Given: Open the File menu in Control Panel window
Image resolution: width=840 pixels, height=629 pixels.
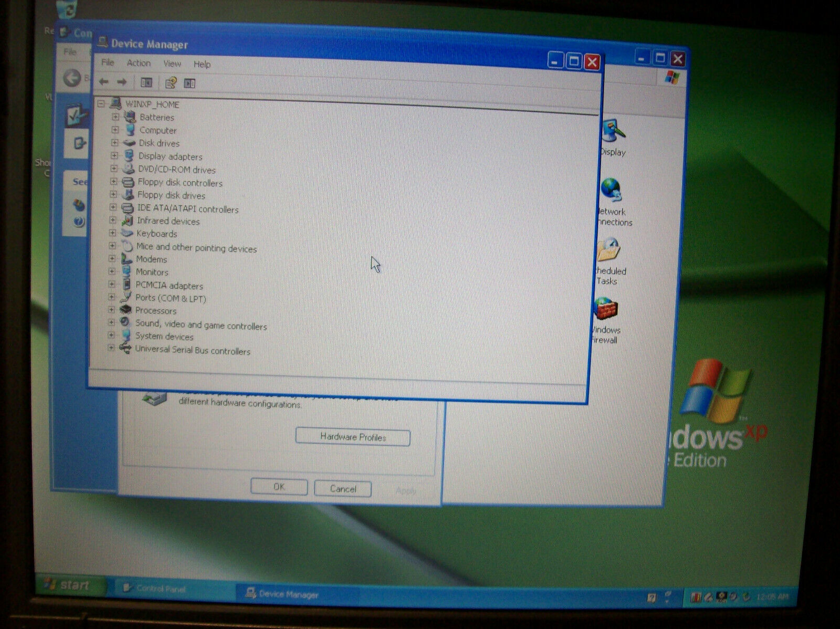Looking at the screenshot, I should (70, 51).
